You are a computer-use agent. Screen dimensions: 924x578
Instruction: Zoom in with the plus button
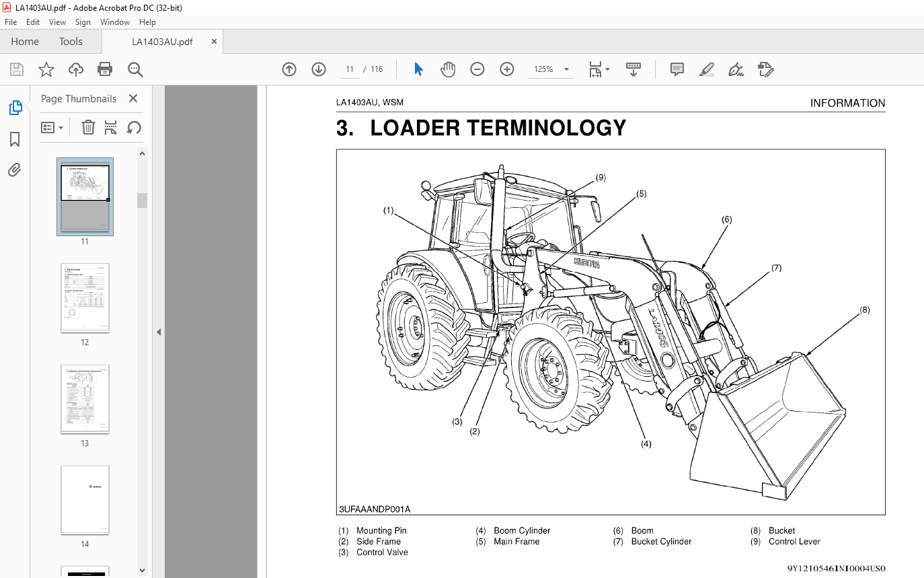point(507,69)
